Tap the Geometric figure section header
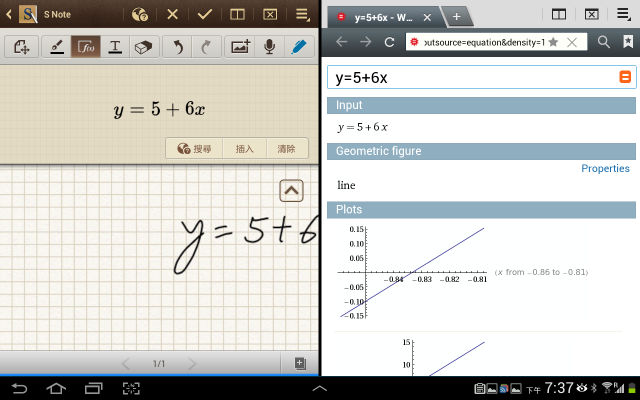The height and width of the screenshot is (400, 640). tap(481, 151)
